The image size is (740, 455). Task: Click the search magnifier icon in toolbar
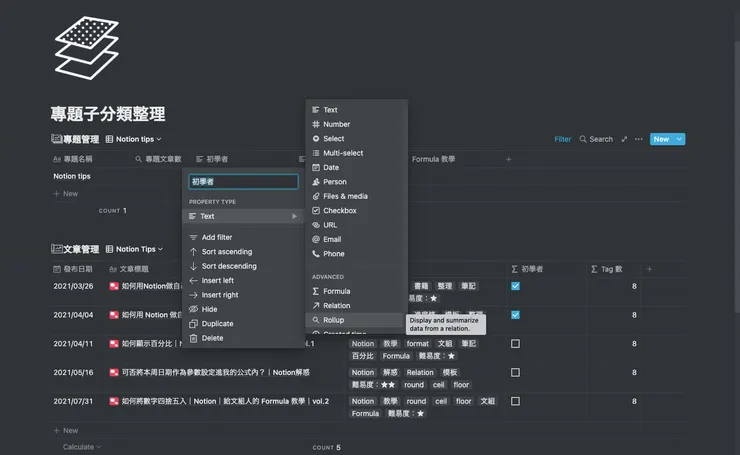583,139
